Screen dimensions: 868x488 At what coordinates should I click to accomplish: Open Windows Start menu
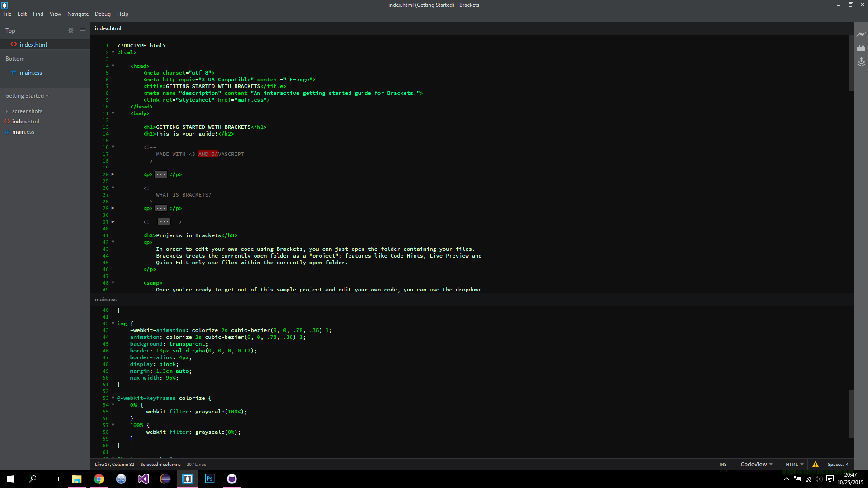pos(11,479)
